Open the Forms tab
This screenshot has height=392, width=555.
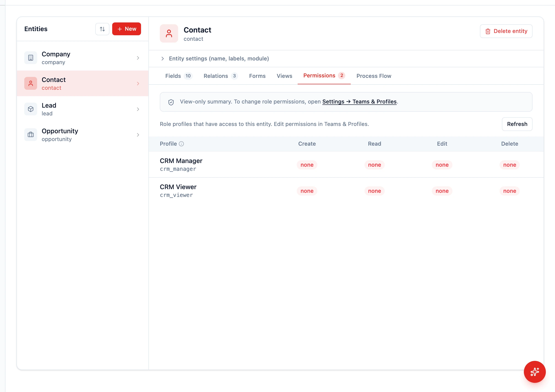click(257, 76)
